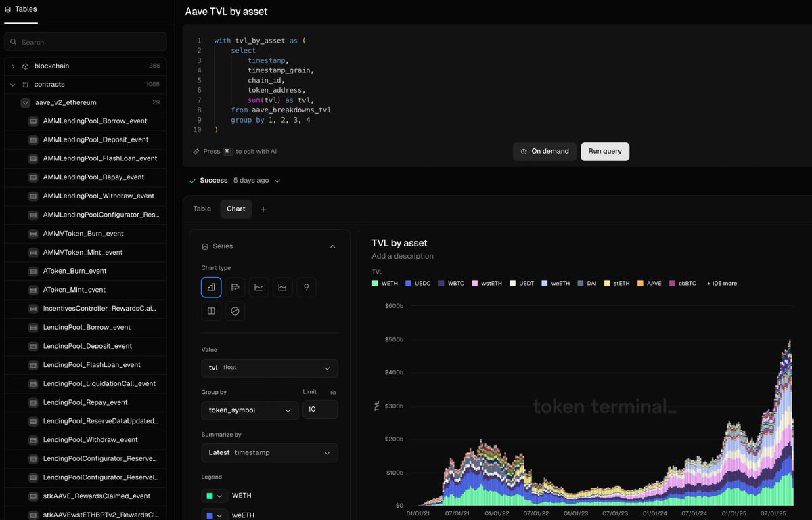Screen dimensions: 812x520
Task: Select the area chart type
Action: (282, 287)
